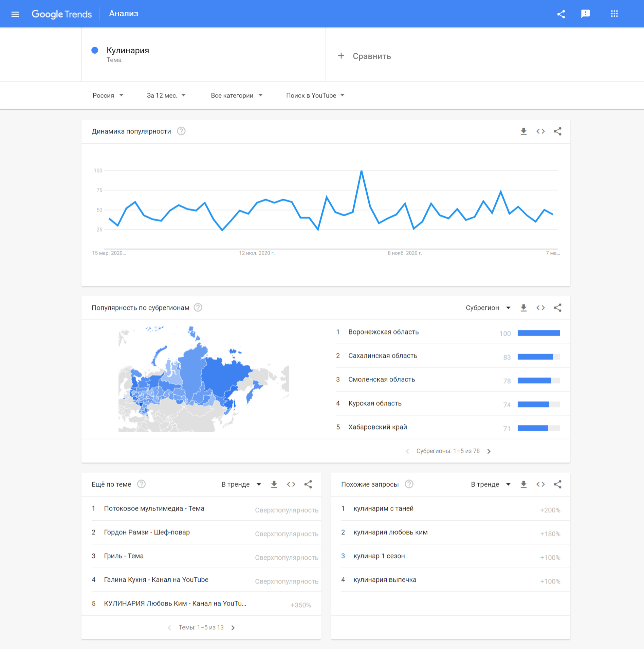Screen dimensions: 644x649
Task: Open the За 12 мес. period dropdown
Action: (x=166, y=95)
